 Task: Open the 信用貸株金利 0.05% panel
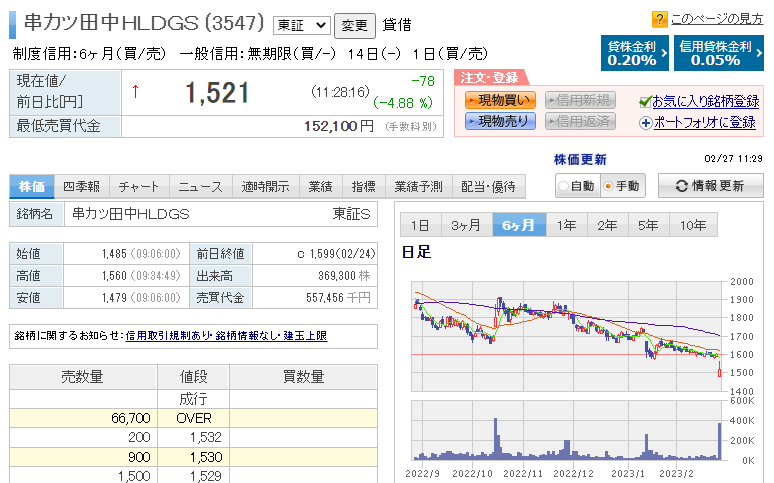pos(718,53)
